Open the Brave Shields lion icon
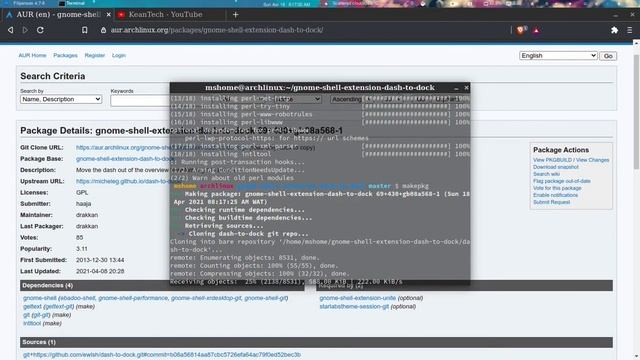 (x=521, y=30)
